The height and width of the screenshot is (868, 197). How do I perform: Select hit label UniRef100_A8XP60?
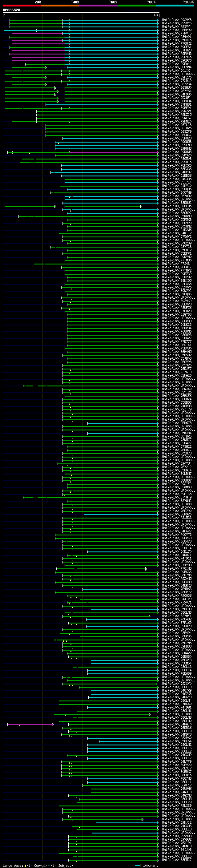(x=177, y=738)
